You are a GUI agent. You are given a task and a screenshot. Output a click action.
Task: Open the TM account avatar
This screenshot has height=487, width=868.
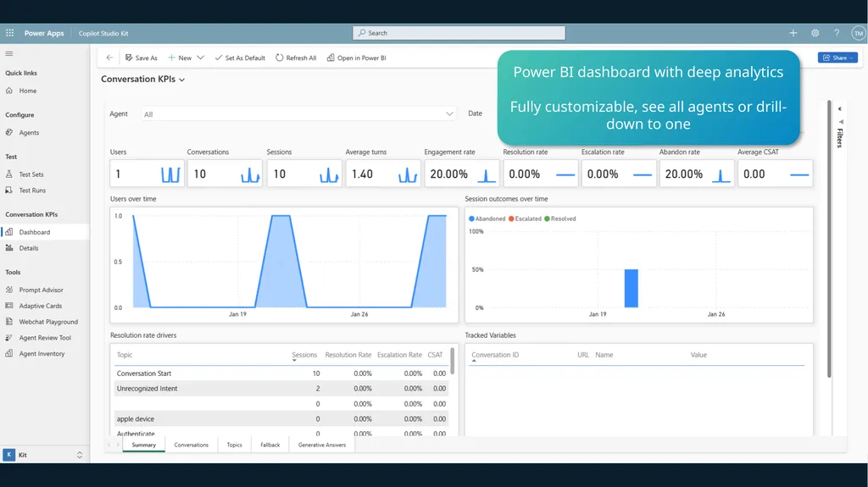858,33
